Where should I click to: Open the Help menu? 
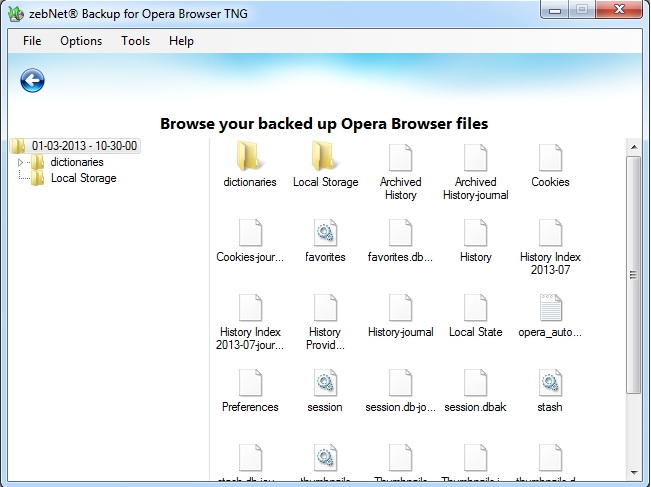pyautogui.click(x=181, y=41)
